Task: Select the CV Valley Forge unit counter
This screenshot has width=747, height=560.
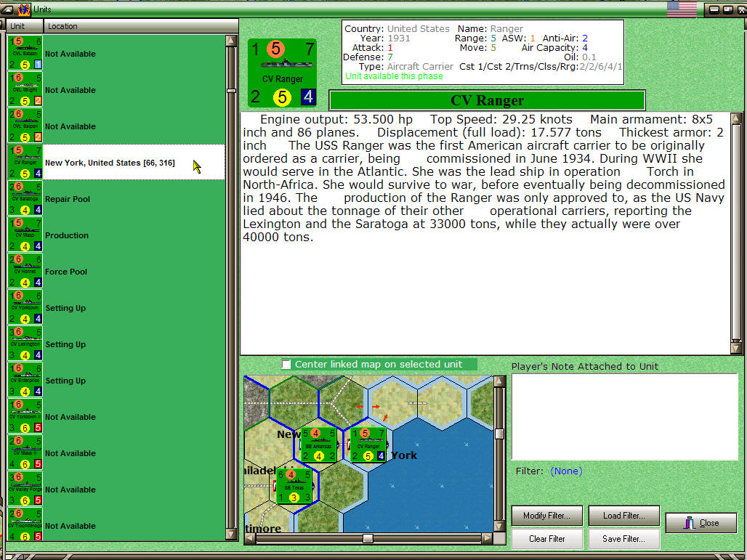Action: click(x=25, y=489)
